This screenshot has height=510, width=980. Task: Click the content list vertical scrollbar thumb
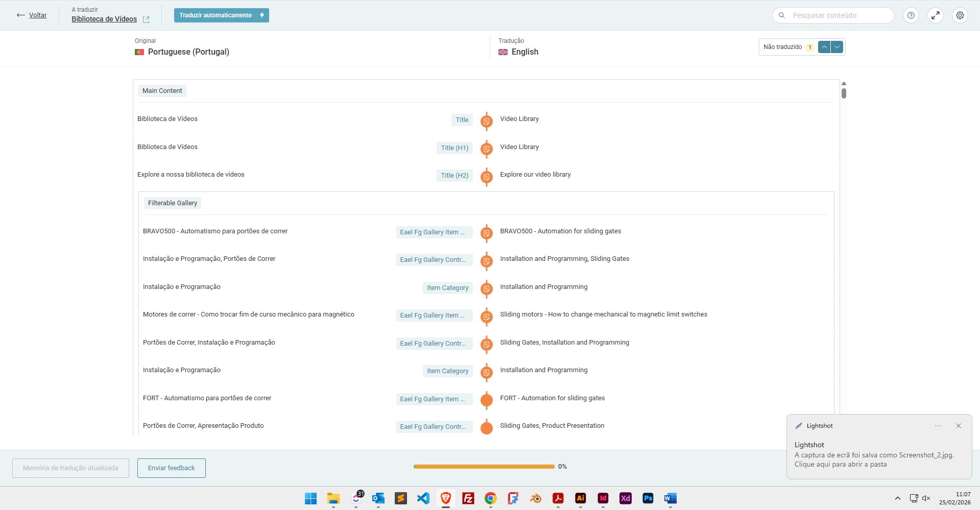pyautogui.click(x=844, y=93)
